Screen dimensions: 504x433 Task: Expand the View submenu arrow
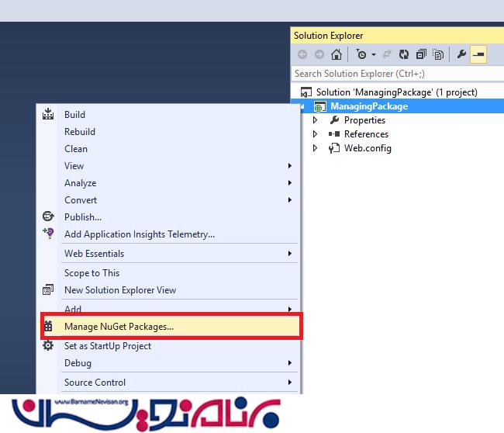point(290,165)
